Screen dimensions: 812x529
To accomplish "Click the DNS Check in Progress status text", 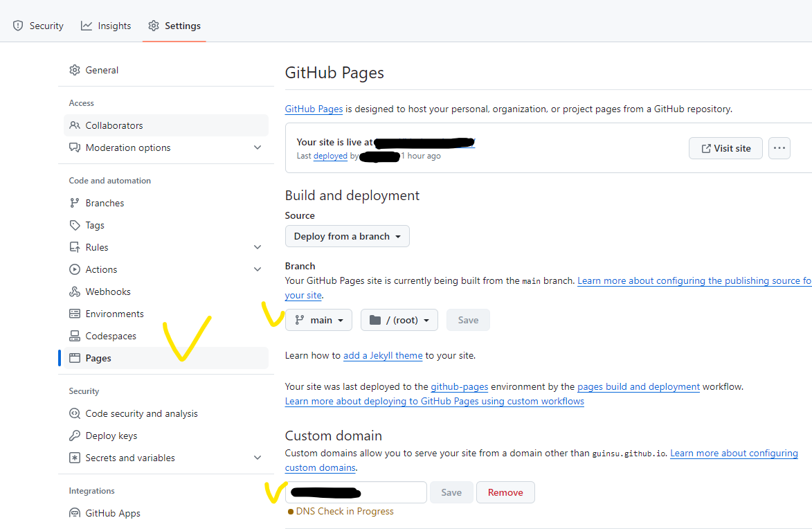I will pyautogui.click(x=344, y=512).
